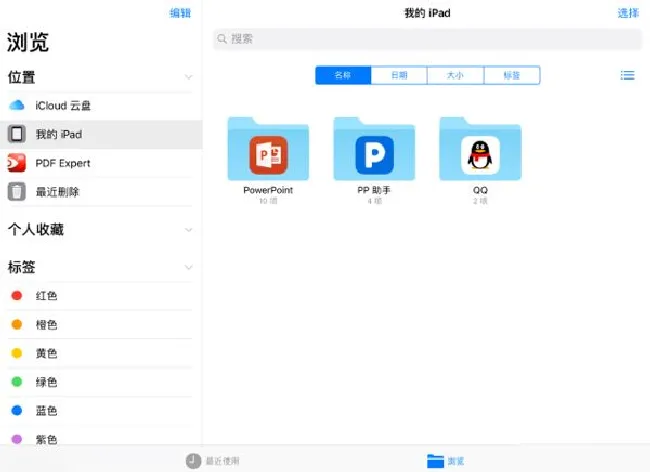Click the PowerPoint folder name text
Image resolution: width=650 pixels, height=472 pixels.
pyautogui.click(x=268, y=190)
